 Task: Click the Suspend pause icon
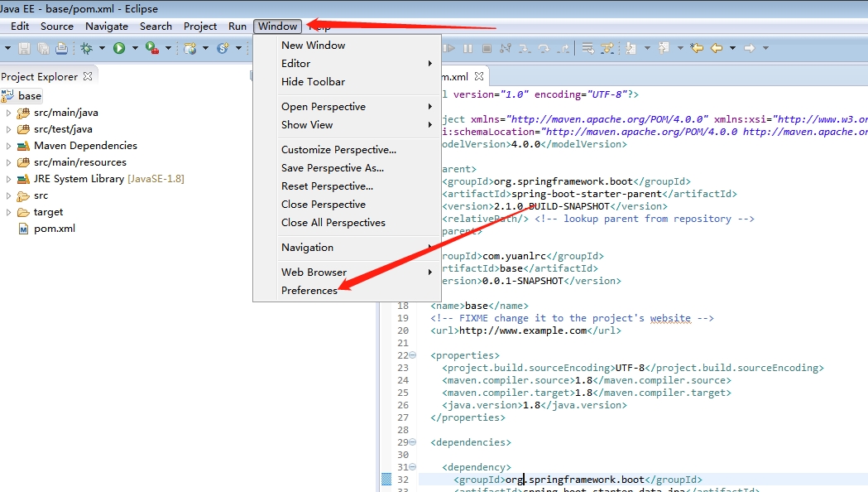click(468, 48)
